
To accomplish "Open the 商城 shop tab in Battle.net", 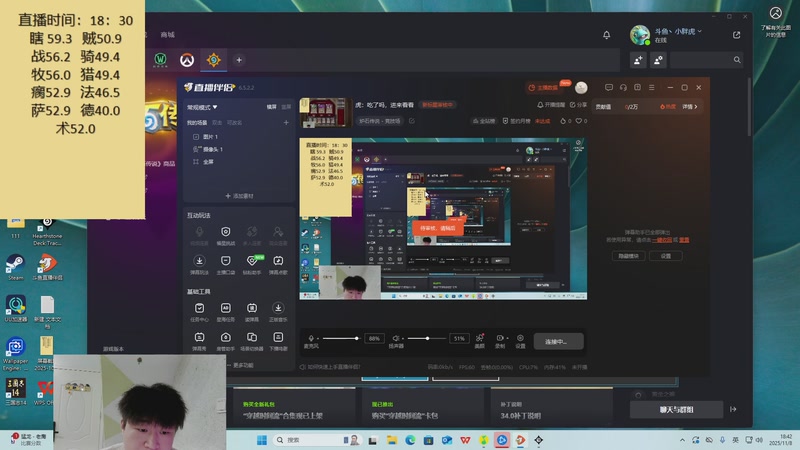I will 167,35.
